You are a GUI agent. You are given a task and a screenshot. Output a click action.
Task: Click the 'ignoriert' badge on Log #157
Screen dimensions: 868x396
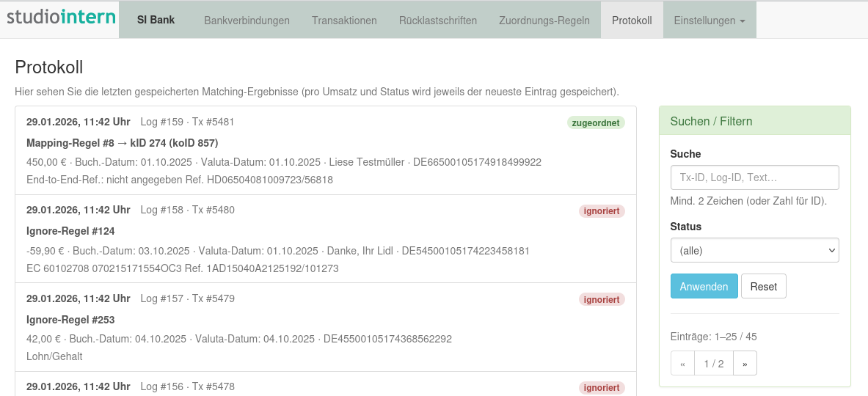pos(602,299)
